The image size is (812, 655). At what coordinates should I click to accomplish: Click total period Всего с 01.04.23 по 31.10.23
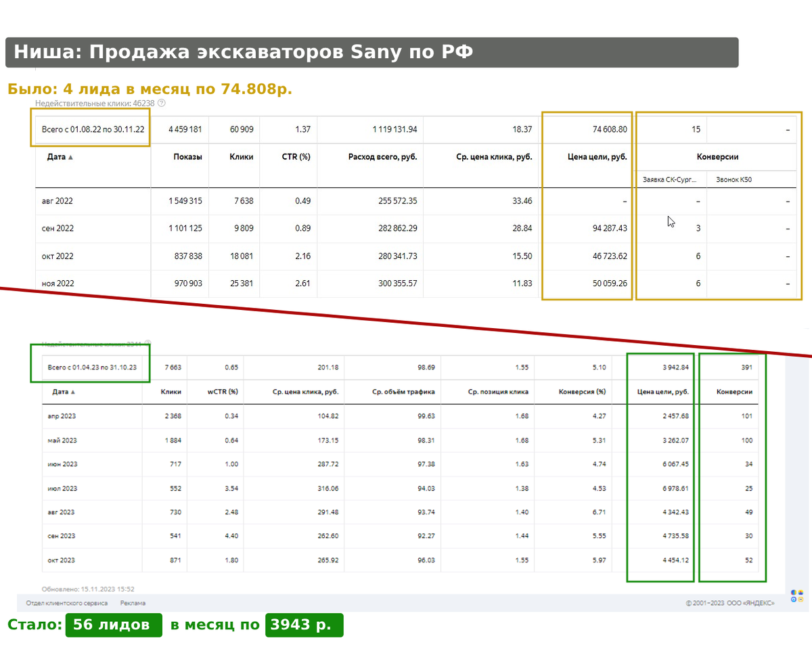click(93, 367)
